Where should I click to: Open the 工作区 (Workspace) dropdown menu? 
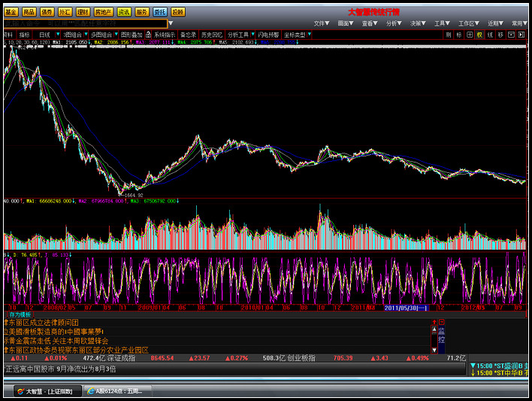469,23
